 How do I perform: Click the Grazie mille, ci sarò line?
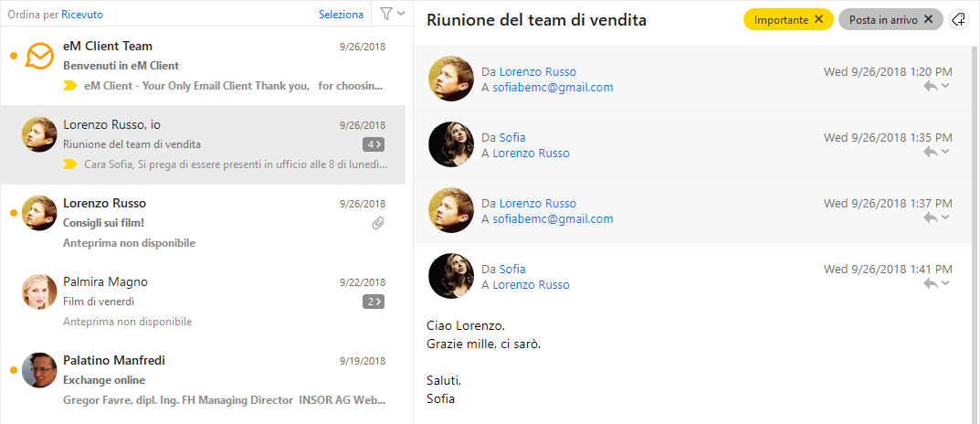(x=484, y=344)
